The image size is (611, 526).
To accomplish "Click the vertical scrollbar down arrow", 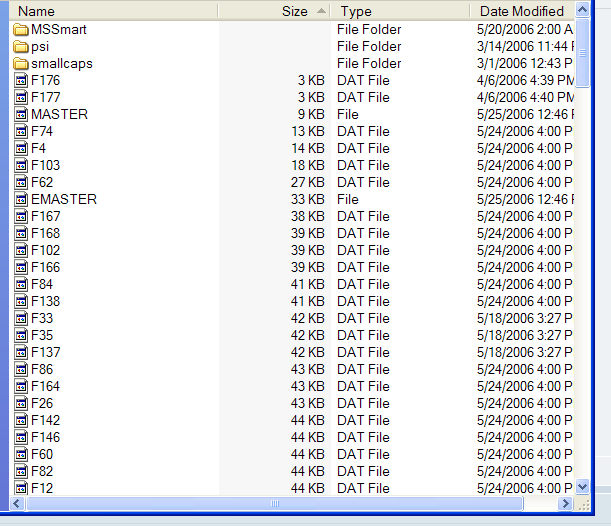I will pos(583,487).
